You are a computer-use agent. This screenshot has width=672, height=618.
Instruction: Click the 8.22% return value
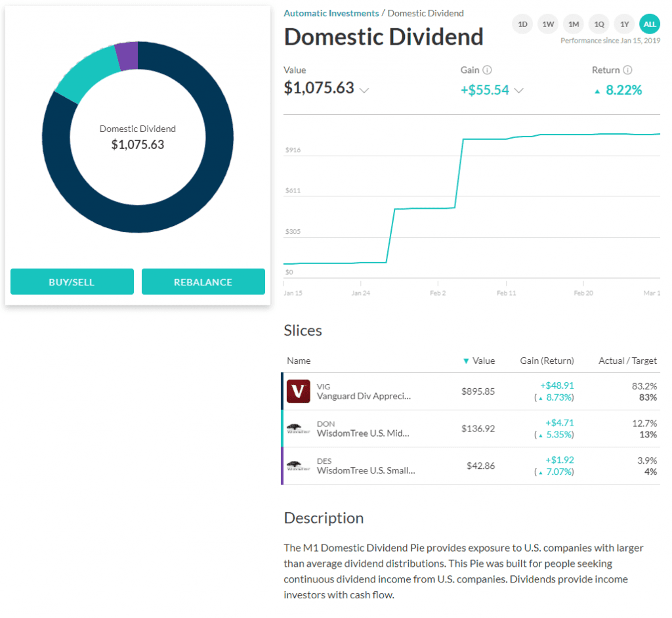[623, 90]
